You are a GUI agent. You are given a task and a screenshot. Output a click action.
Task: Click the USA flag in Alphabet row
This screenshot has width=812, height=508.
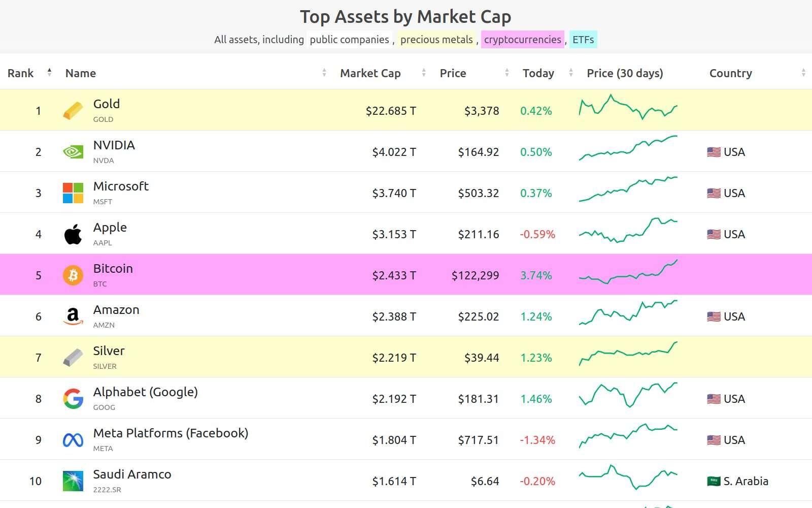click(714, 399)
